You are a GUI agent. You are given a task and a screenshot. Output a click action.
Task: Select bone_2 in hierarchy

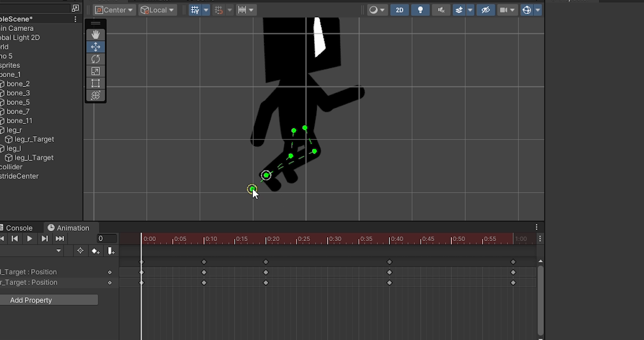(18, 84)
